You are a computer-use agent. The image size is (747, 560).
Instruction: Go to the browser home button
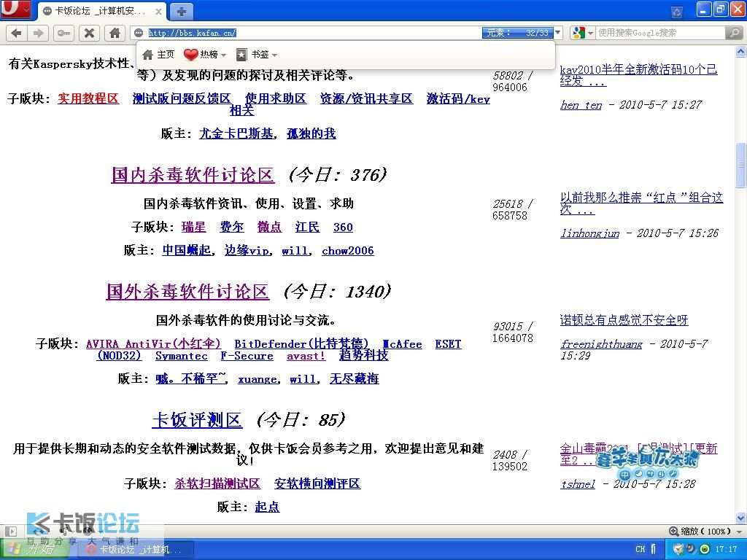pos(115,33)
